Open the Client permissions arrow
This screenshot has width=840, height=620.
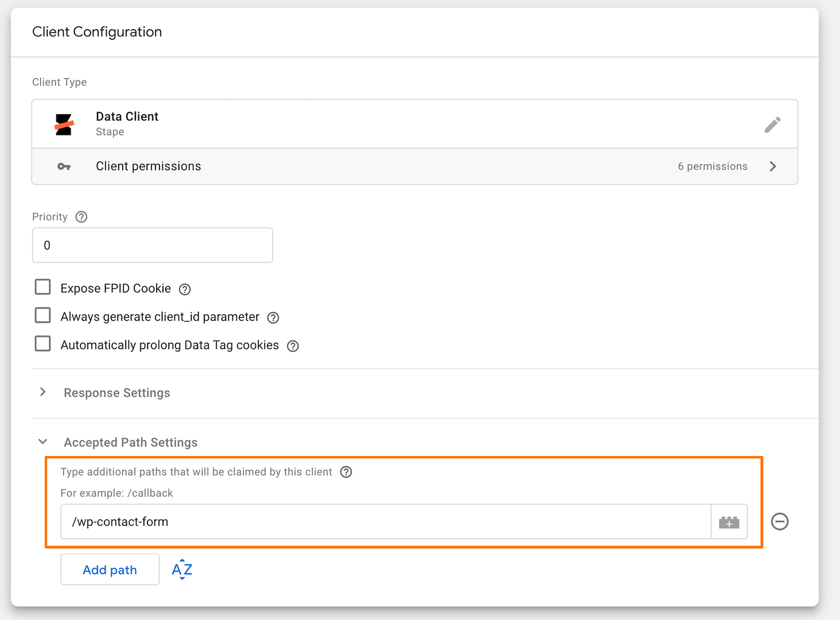tap(773, 166)
